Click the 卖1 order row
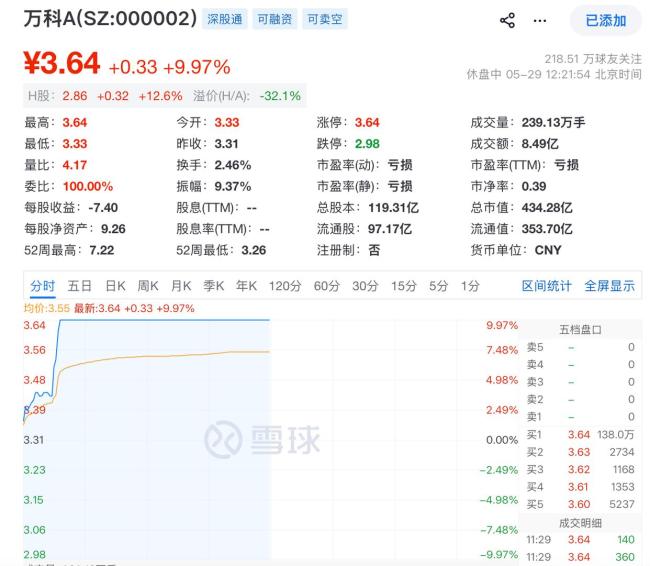Screen dimensions: 650x566 click(x=580, y=417)
